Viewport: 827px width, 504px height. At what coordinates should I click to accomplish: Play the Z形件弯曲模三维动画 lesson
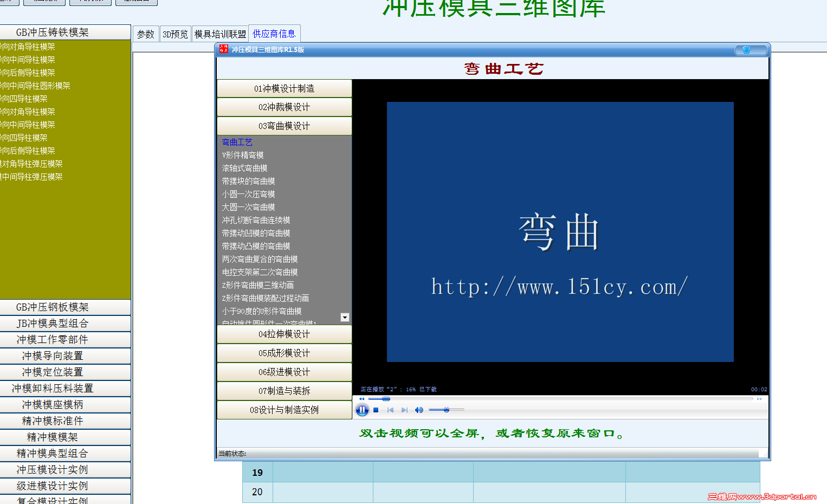coord(258,286)
